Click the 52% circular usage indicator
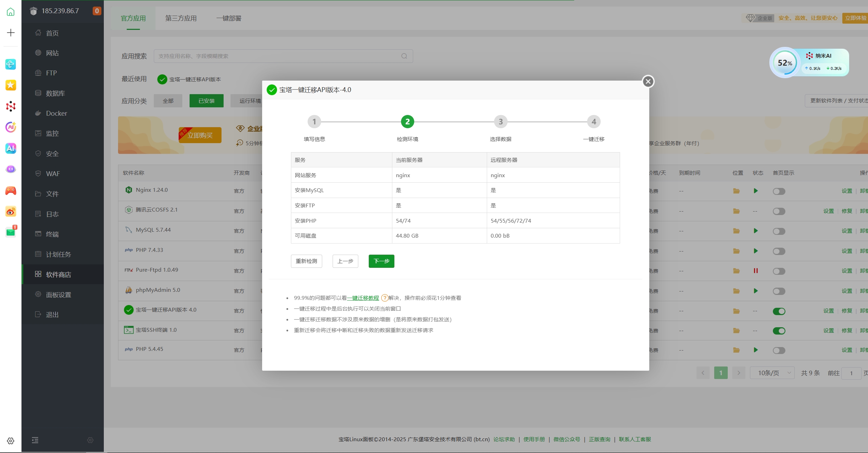The width and height of the screenshot is (868, 453). 785,63
